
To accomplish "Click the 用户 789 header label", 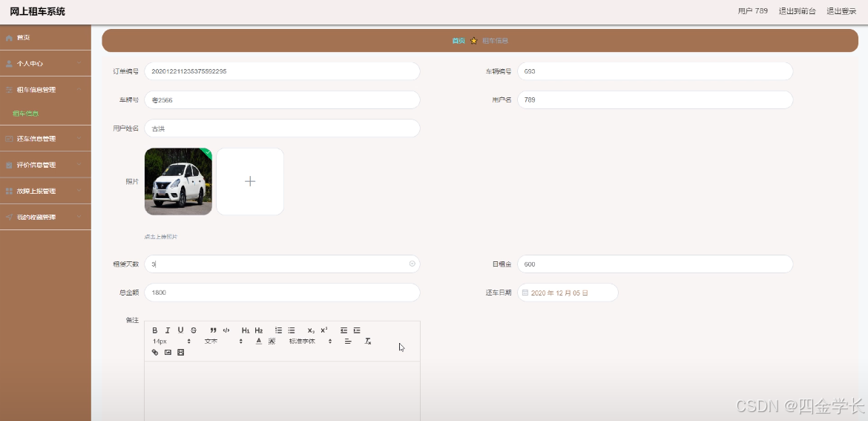I will click(x=753, y=11).
